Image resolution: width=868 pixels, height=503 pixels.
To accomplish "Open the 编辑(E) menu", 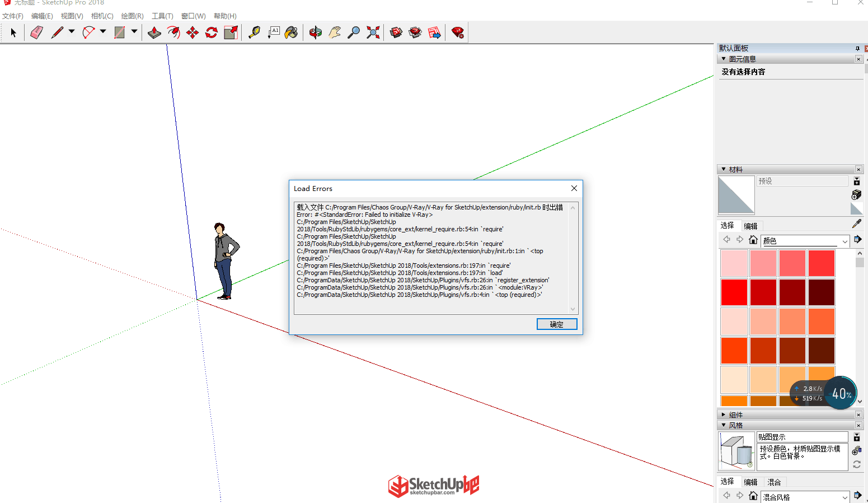I will (42, 16).
